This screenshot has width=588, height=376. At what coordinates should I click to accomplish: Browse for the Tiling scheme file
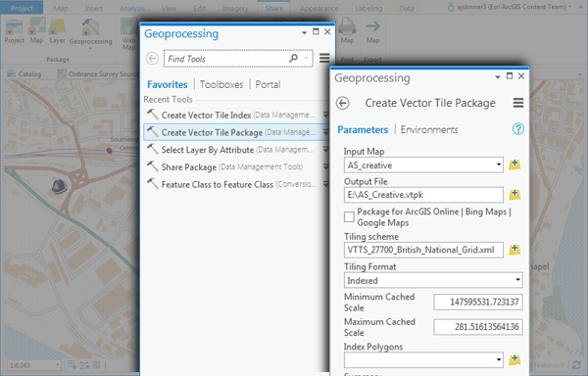514,250
